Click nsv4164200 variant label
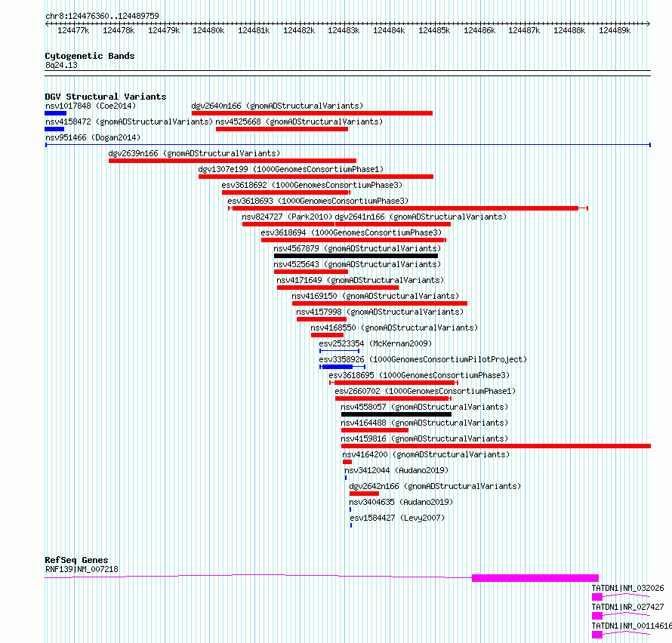This screenshot has width=672, height=643. tap(426, 454)
